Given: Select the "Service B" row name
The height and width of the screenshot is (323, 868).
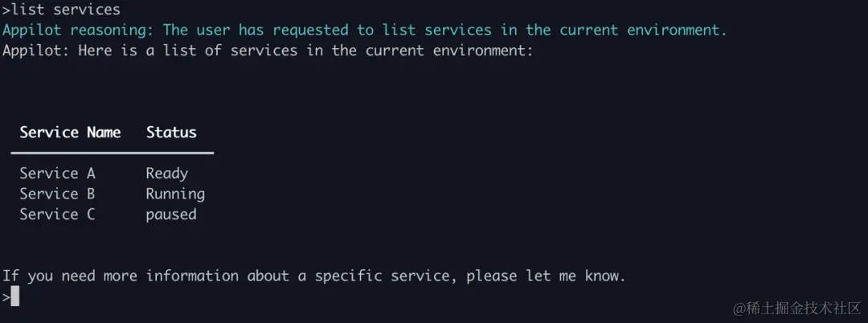Looking at the screenshot, I should point(58,194).
